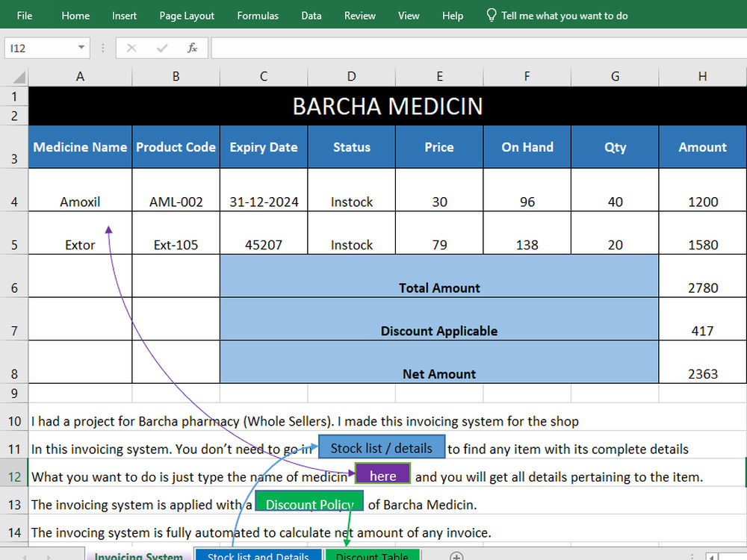Open the Insert Function fx icon

pyautogui.click(x=192, y=48)
